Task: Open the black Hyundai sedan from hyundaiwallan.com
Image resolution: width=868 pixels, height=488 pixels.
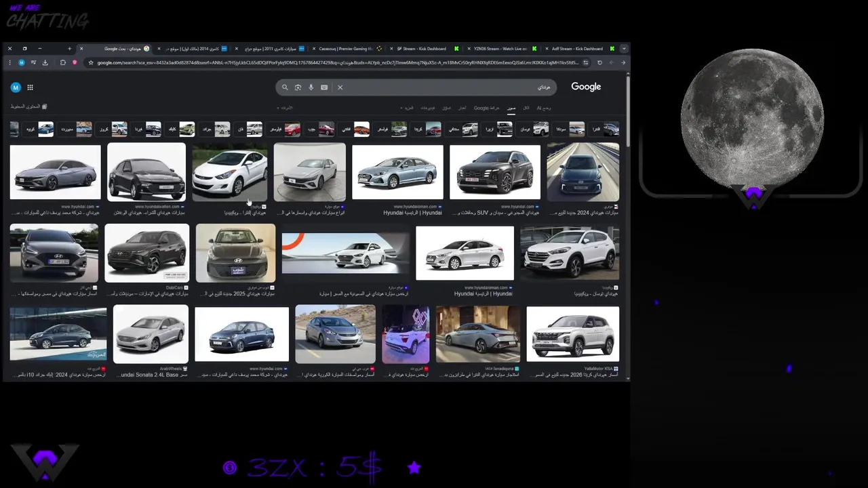Action: (x=146, y=171)
